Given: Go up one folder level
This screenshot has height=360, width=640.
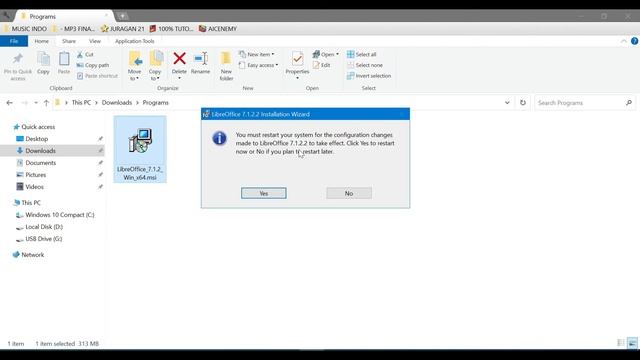Looking at the screenshot, I should pos(46,103).
